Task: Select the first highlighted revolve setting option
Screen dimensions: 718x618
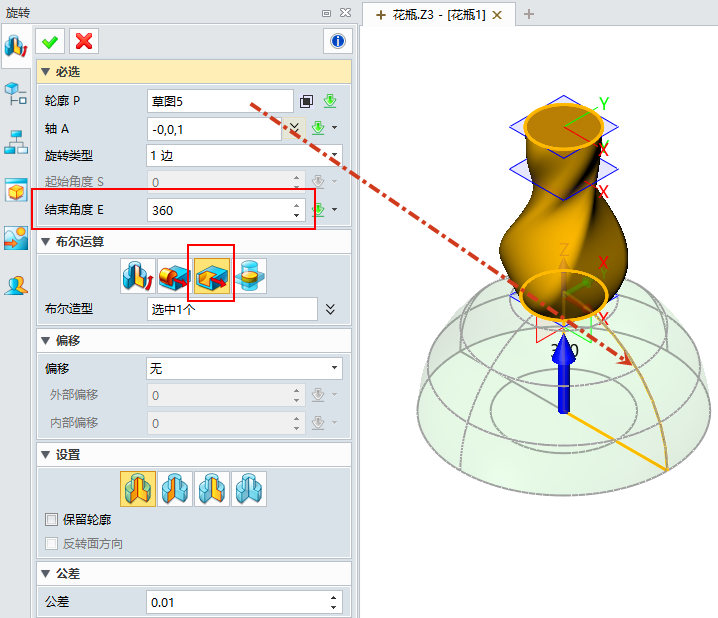Action: coord(138,489)
